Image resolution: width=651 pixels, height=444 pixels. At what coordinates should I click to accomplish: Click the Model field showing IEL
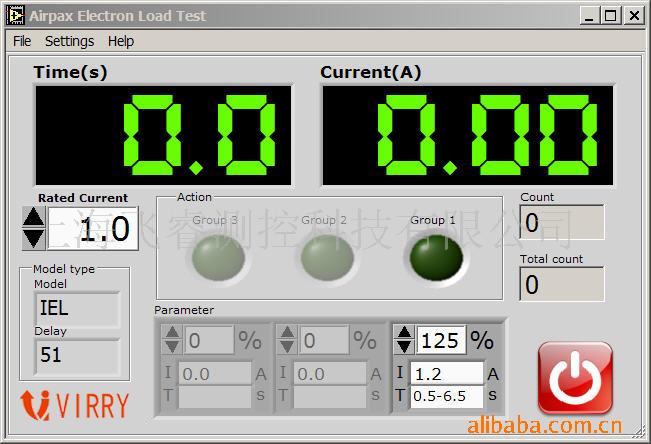76,309
